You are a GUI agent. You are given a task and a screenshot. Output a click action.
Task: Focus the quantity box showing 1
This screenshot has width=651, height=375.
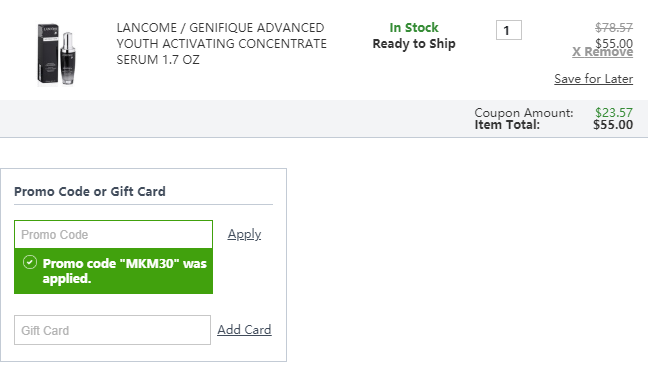coord(509,30)
